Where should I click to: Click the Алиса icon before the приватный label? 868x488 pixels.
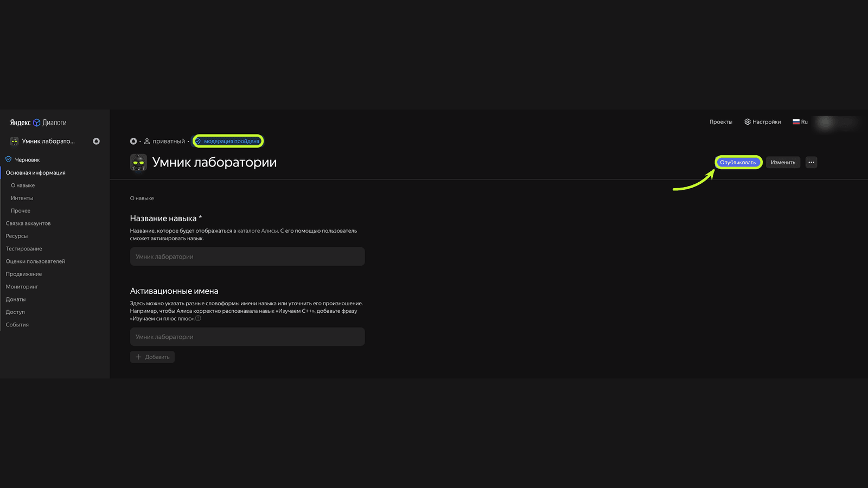(x=133, y=141)
